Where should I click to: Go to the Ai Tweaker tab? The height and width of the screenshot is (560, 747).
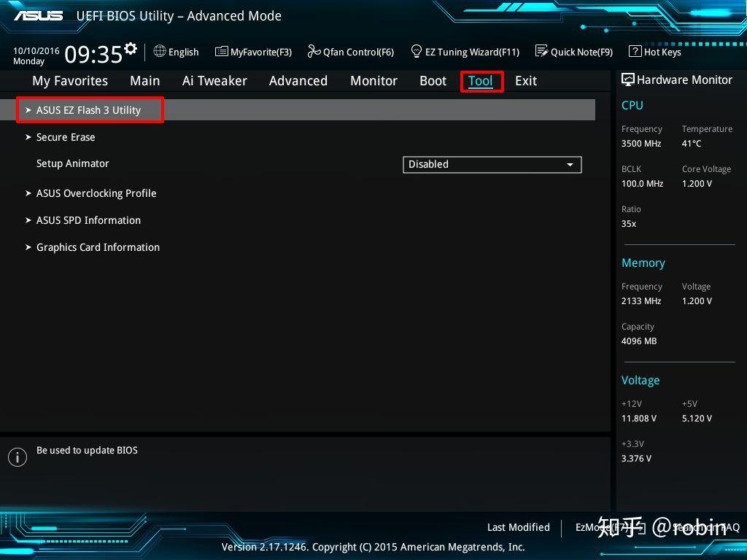click(214, 81)
